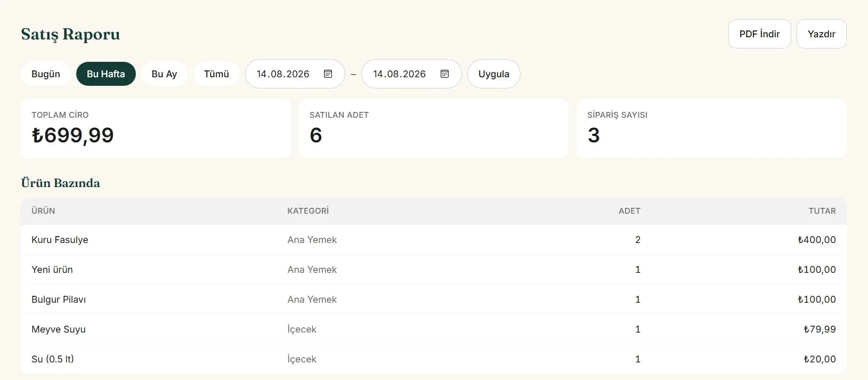868x380 pixels.
Task: Select the Yeni ürün product name
Action: click(52, 270)
